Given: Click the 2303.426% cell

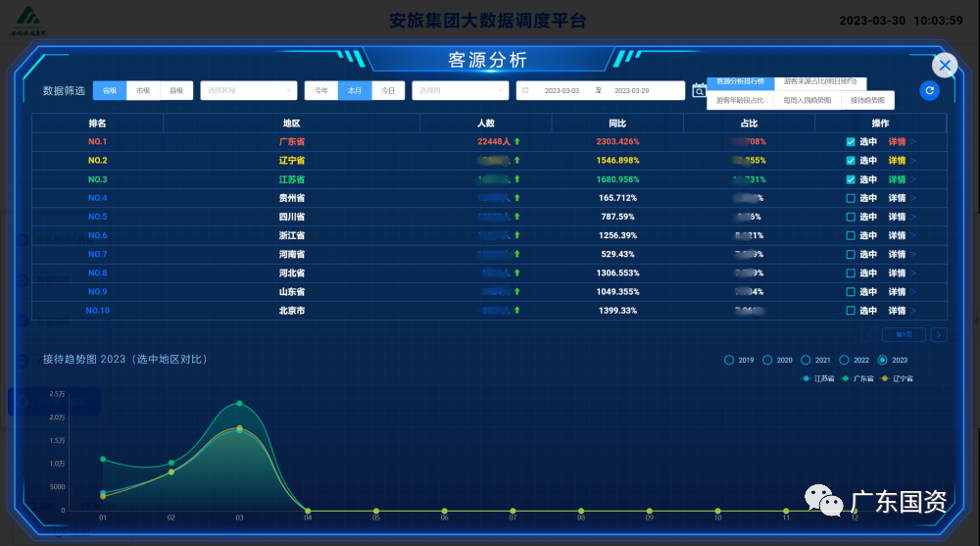Looking at the screenshot, I should [x=617, y=142].
